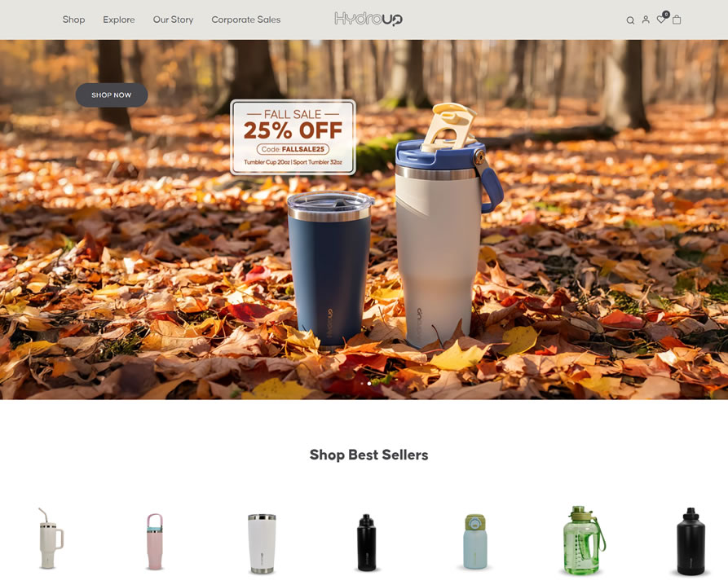View the cream tumbler with straw and handle
Viewport: 728px width, 585px height.
[x=51, y=538]
